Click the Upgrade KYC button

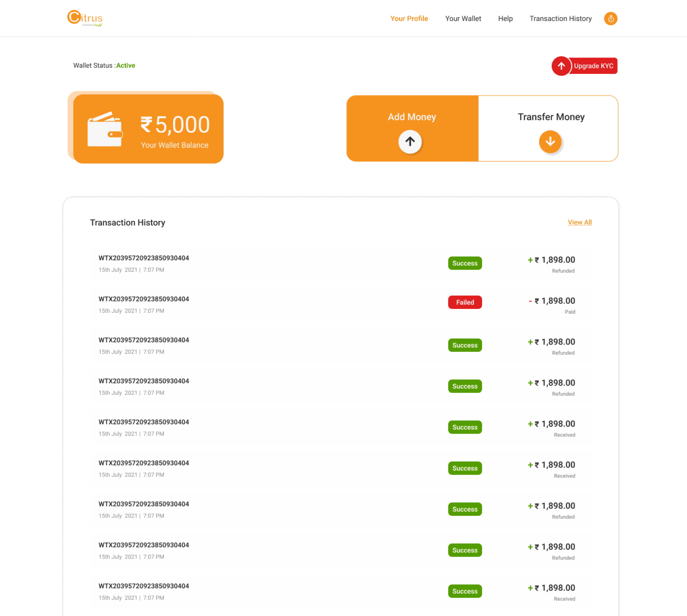coord(594,66)
